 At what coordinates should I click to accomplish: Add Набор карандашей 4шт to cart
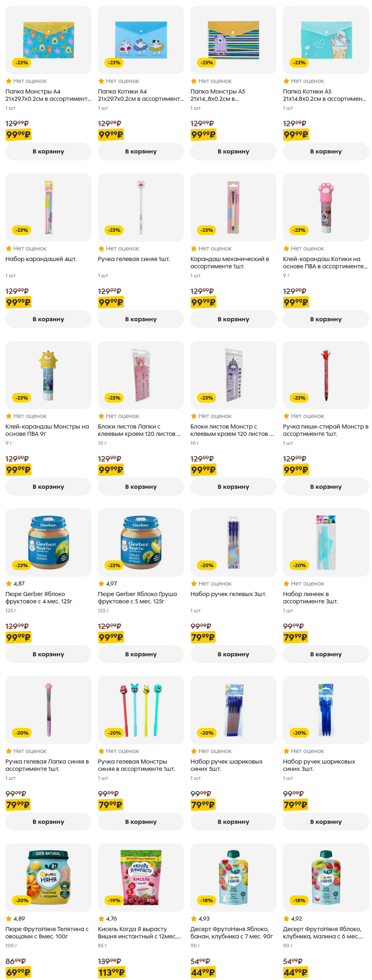click(48, 319)
